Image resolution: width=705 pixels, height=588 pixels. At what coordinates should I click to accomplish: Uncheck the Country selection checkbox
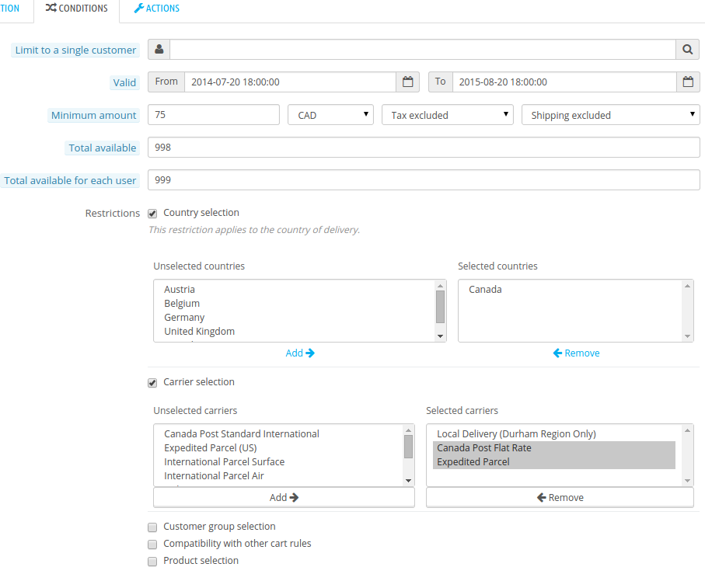coord(152,213)
